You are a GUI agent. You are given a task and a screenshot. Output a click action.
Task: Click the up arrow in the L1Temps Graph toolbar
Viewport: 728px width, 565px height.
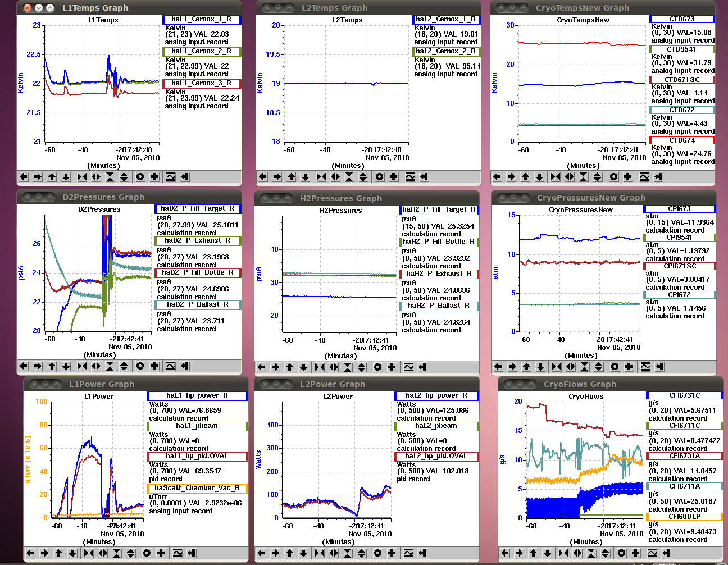(52, 177)
